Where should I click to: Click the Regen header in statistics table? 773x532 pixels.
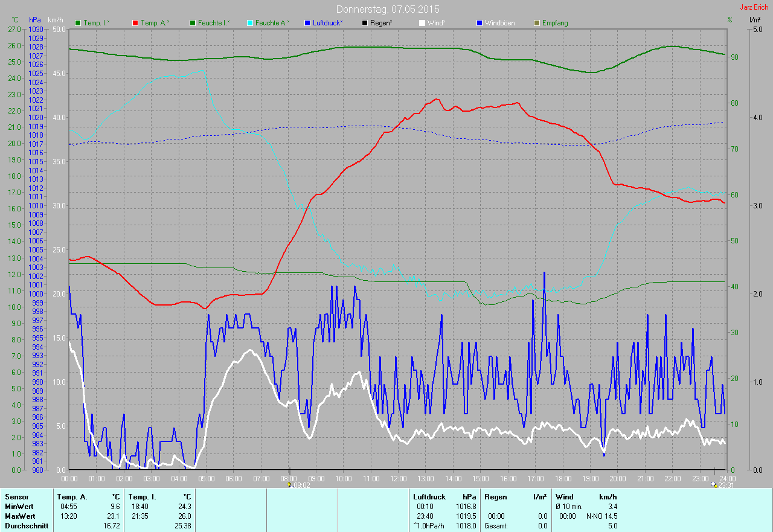[x=495, y=496]
